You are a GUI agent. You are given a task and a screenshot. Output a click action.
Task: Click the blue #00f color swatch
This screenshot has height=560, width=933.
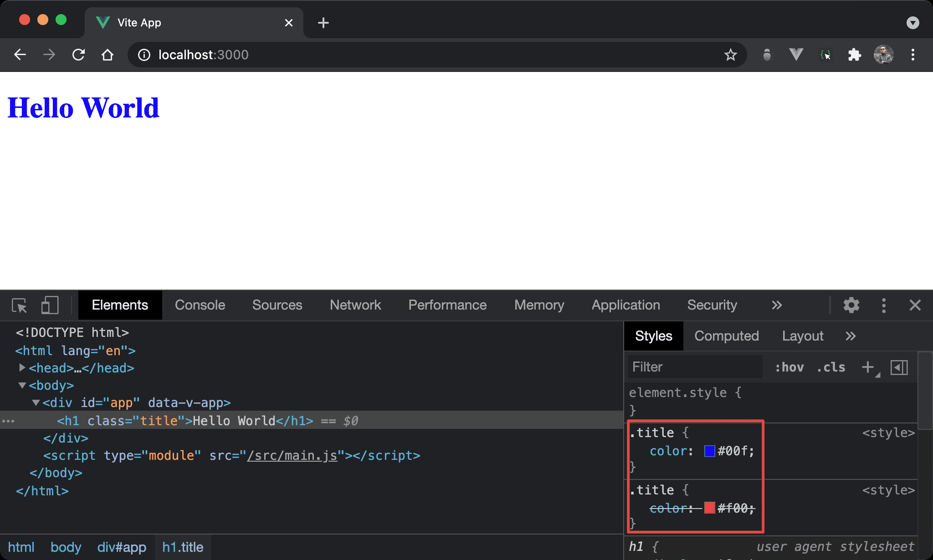(x=709, y=451)
